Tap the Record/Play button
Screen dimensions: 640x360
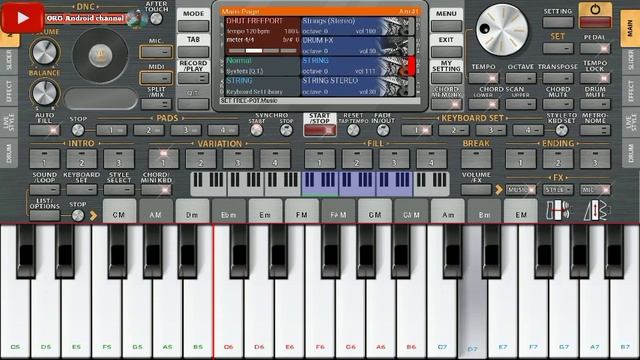[x=193, y=78]
